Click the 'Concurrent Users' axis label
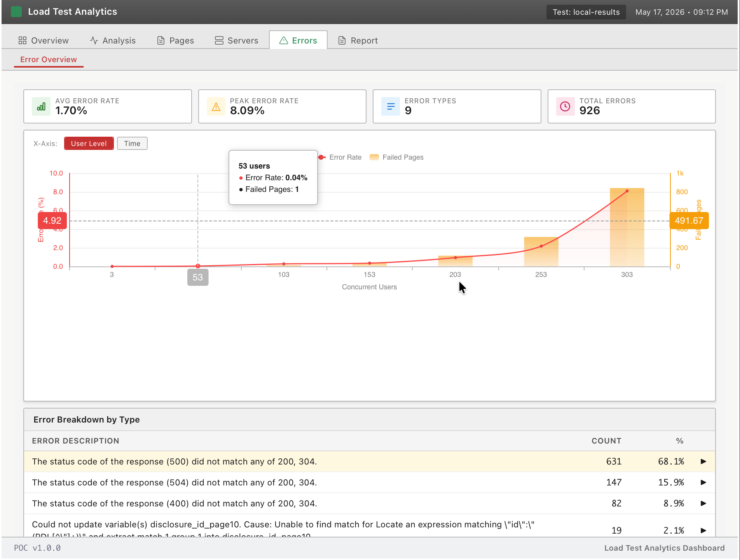The height and width of the screenshot is (560, 740). tap(369, 287)
